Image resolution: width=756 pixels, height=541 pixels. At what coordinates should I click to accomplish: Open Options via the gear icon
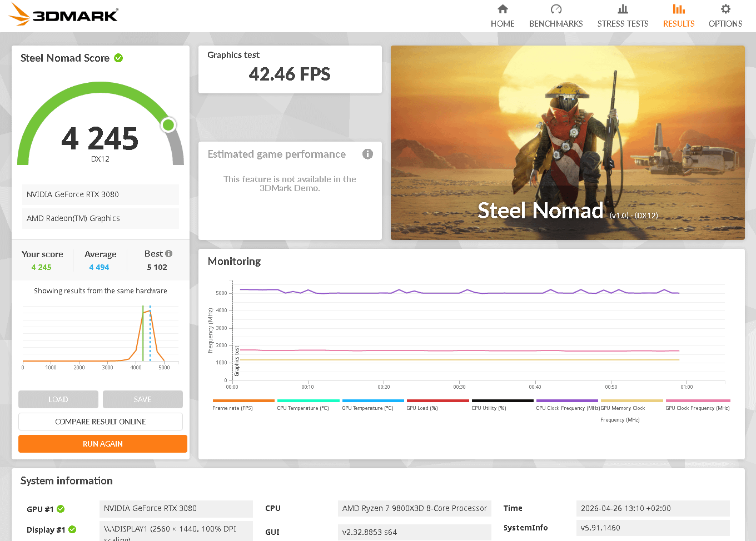pos(725,9)
